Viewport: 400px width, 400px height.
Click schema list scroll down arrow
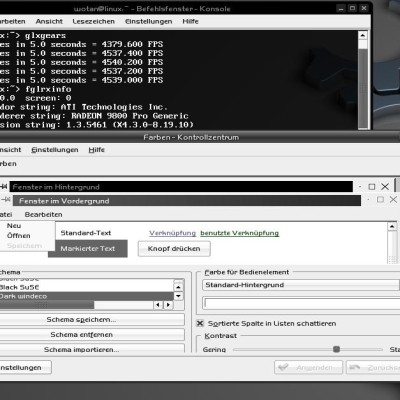pyautogui.click(x=179, y=296)
